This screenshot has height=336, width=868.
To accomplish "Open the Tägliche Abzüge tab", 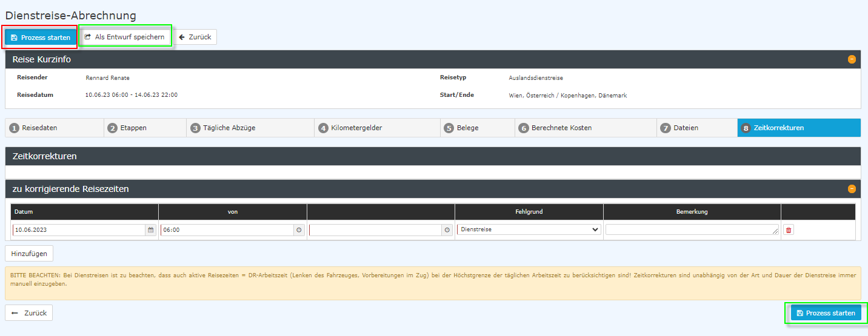I will pos(250,128).
